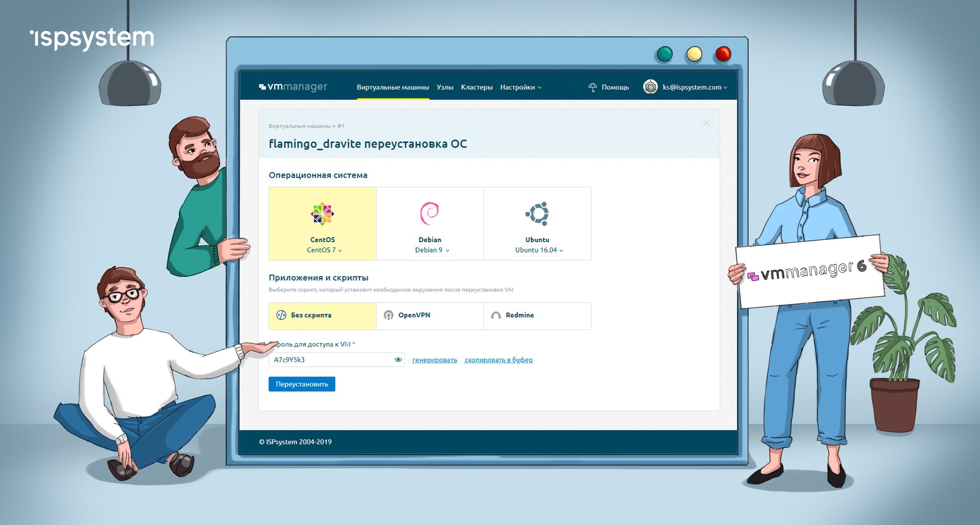Expand the CentOS 7 version dropdown

tap(324, 250)
